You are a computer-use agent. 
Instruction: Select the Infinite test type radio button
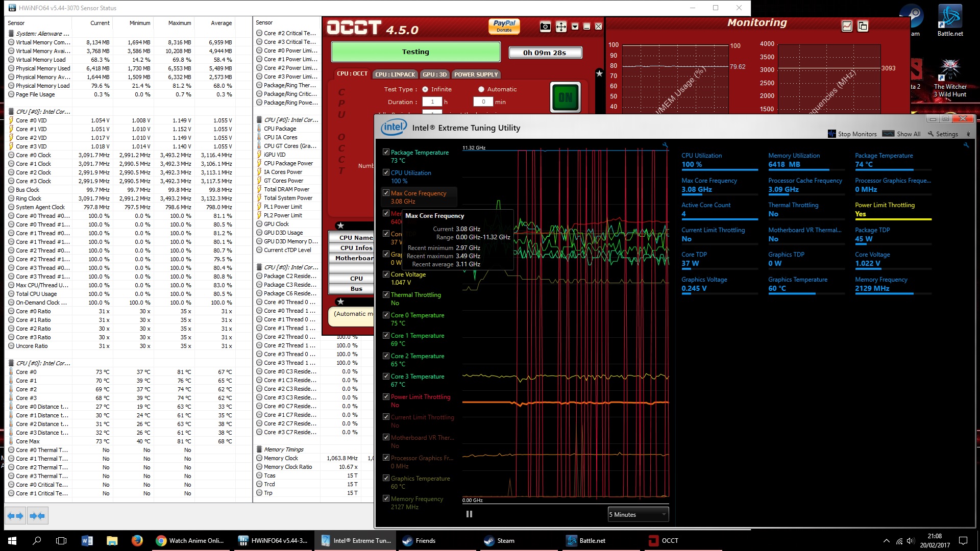425,89
